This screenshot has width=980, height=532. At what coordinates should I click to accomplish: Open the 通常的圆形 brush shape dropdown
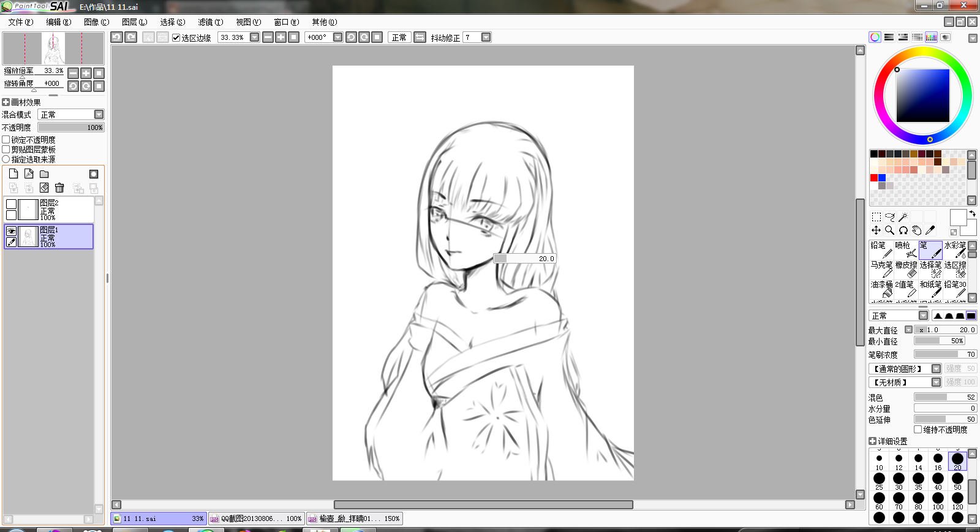936,369
